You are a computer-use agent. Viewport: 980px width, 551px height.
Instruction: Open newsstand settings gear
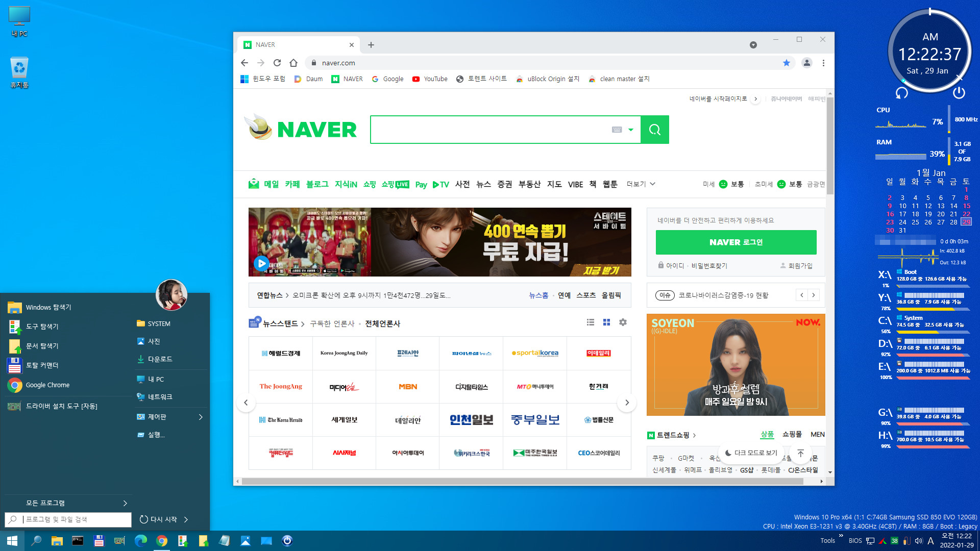pos(623,322)
